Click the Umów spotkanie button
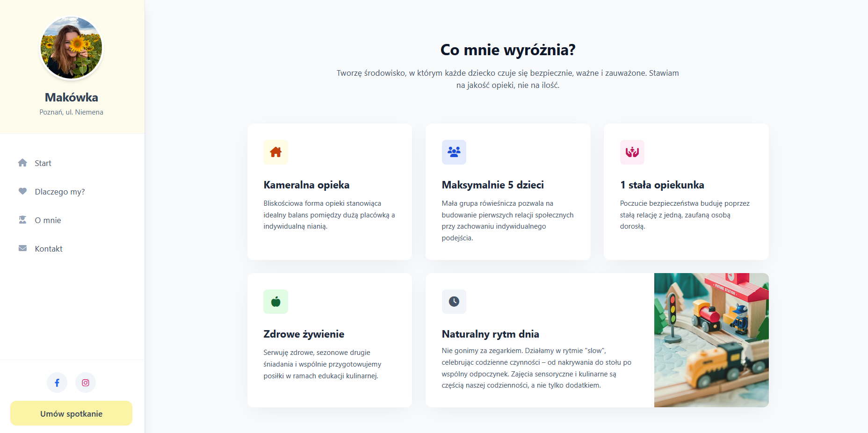The height and width of the screenshot is (433, 868). click(x=71, y=413)
